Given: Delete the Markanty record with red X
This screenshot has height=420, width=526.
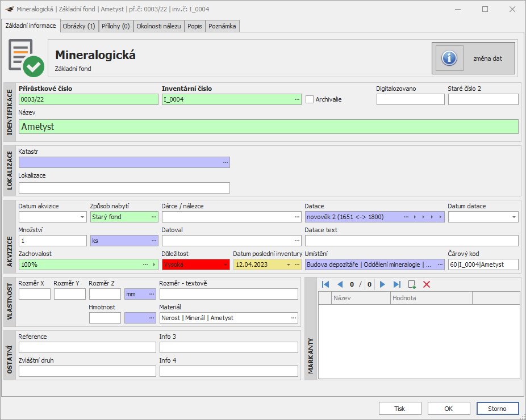Looking at the screenshot, I should coord(427,284).
